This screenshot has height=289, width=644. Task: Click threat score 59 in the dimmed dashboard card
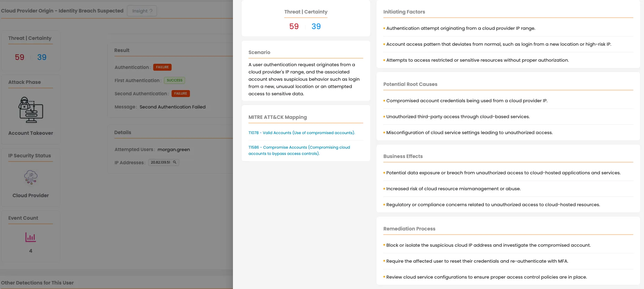pyautogui.click(x=19, y=57)
